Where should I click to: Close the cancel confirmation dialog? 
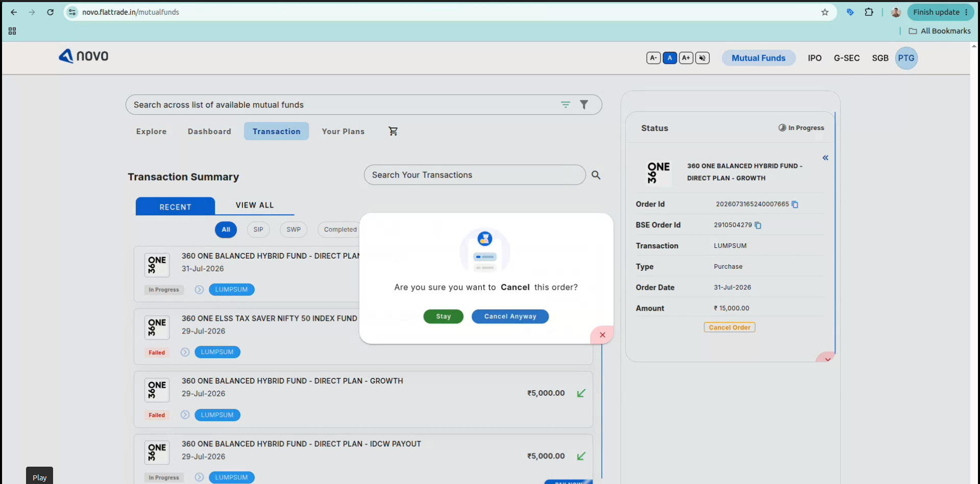pos(602,335)
